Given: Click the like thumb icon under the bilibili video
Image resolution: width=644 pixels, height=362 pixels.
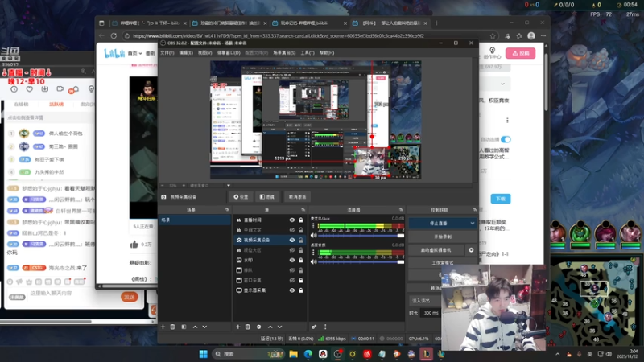Looking at the screenshot, I should pos(134,245).
